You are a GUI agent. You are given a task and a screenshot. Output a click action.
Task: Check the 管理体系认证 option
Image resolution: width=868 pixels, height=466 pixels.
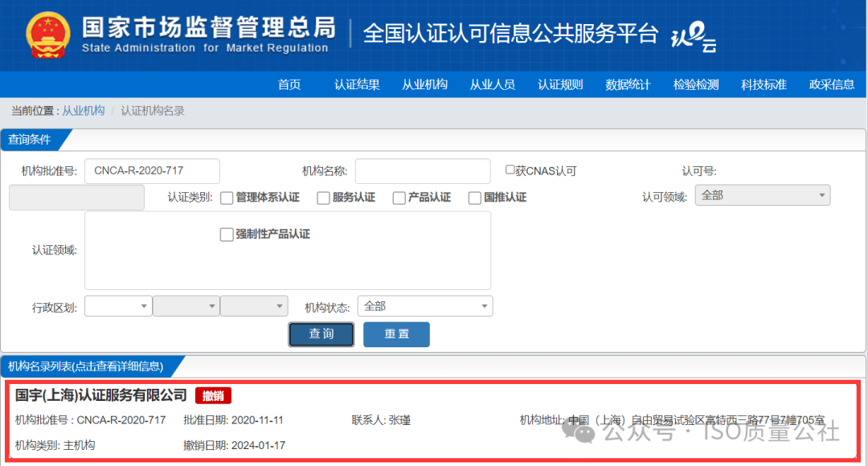click(226, 197)
